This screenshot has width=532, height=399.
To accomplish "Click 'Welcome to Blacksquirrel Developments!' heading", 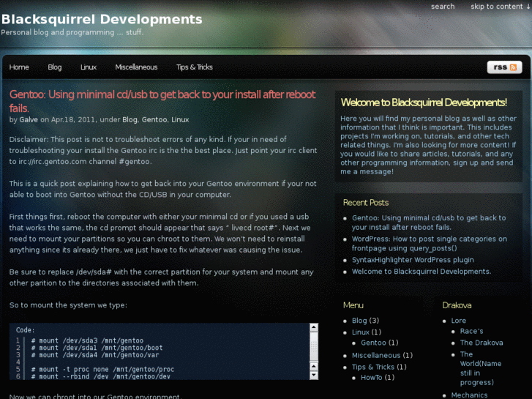I will 424,102.
